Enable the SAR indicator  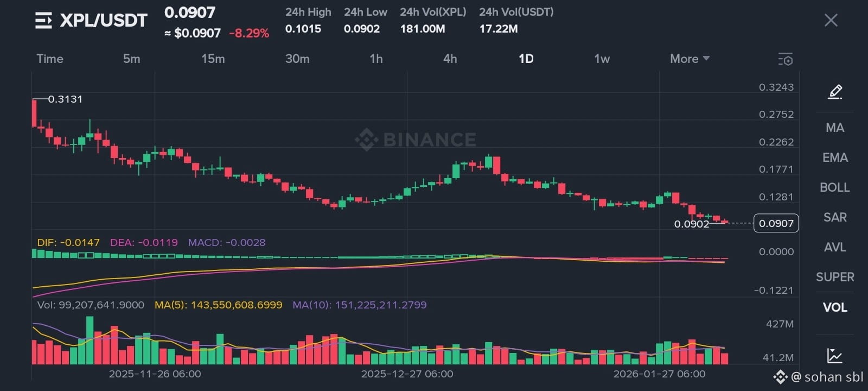(x=834, y=217)
